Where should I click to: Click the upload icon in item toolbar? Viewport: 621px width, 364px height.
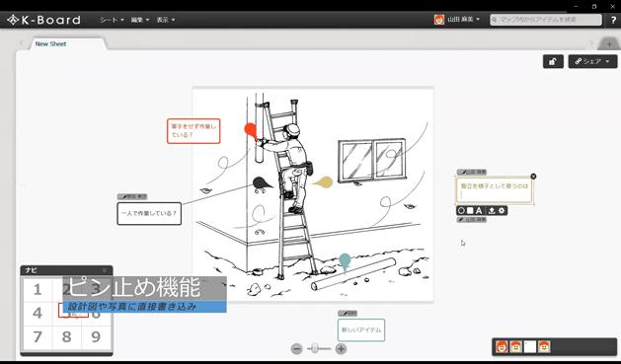[x=492, y=210]
